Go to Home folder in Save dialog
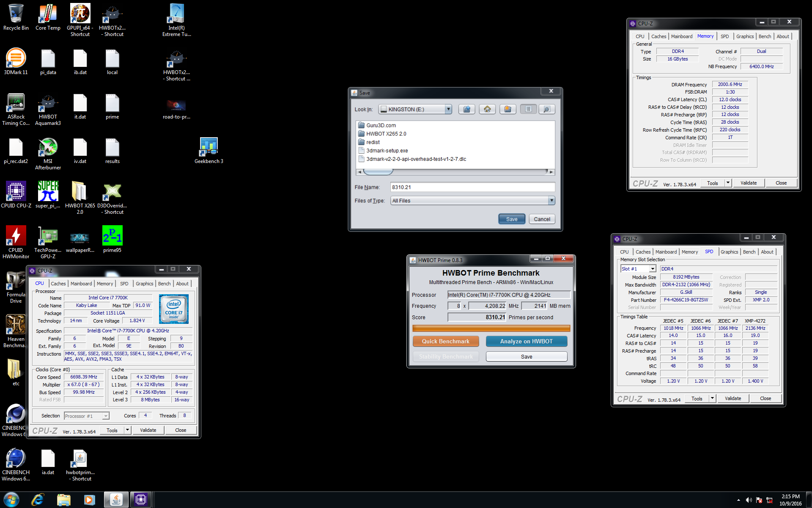The image size is (812, 508). [487, 109]
